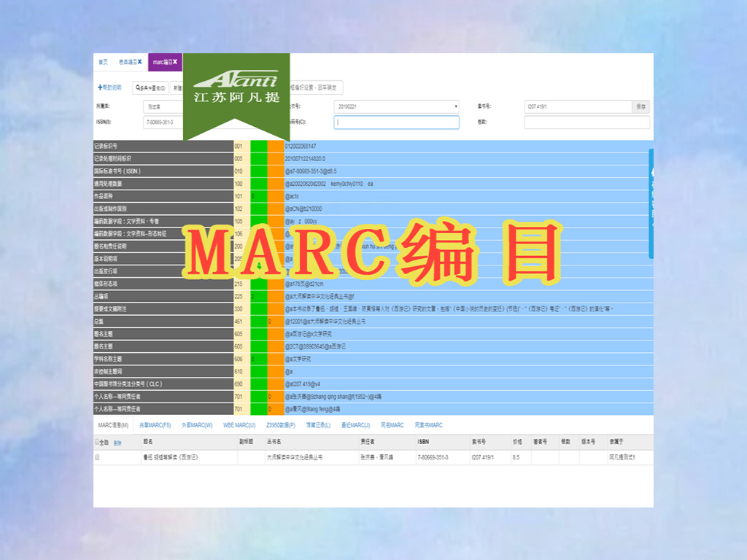The image size is (747, 560).
Task: Close the marc编目 tab
Action: pyautogui.click(x=175, y=62)
